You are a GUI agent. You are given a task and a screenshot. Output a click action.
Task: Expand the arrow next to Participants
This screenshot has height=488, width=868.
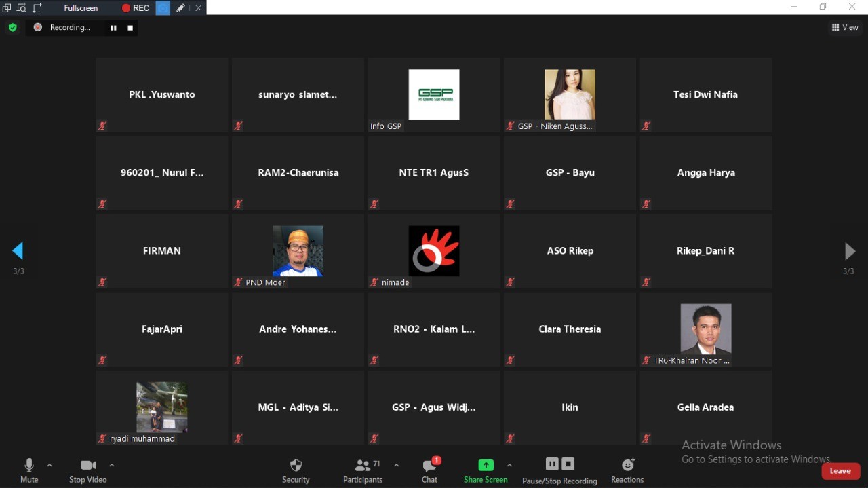point(397,465)
